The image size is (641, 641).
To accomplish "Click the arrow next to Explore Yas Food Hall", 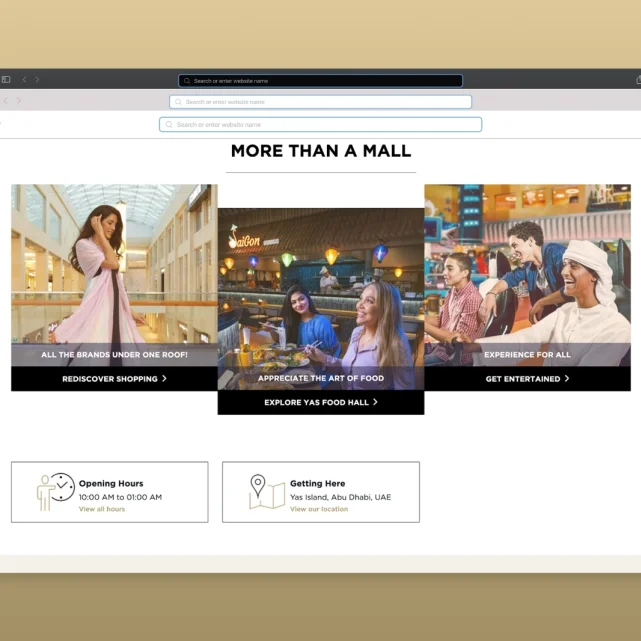I will pos(376,402).
